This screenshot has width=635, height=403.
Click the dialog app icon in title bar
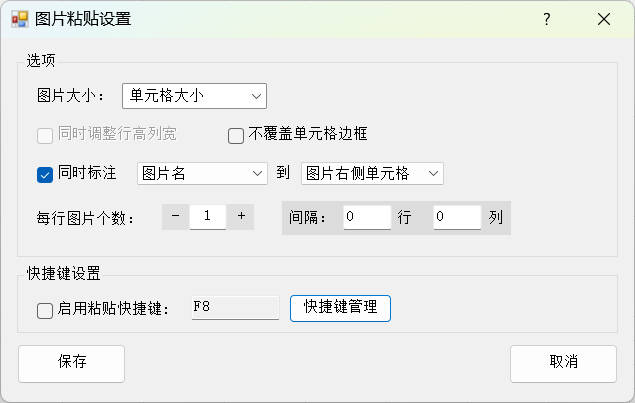click(19, 19)
